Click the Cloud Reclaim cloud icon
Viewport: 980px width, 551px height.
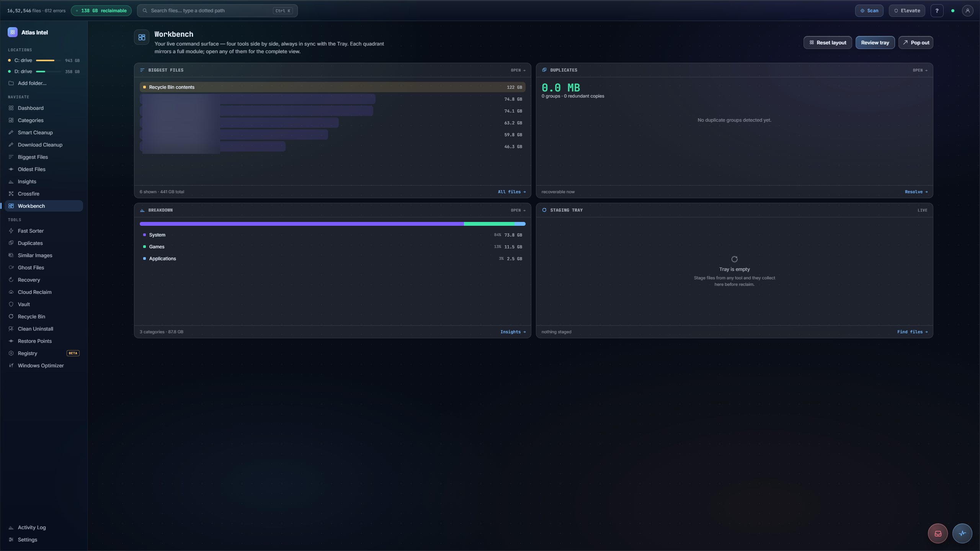click(11, 292)
